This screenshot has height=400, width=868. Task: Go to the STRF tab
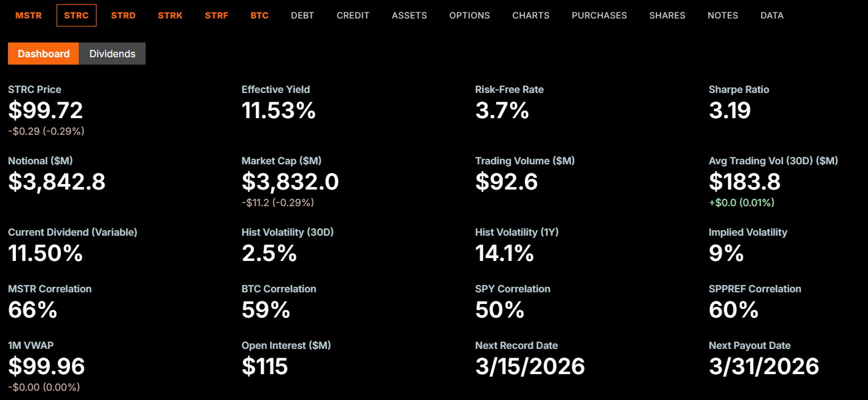pos(216,15)
